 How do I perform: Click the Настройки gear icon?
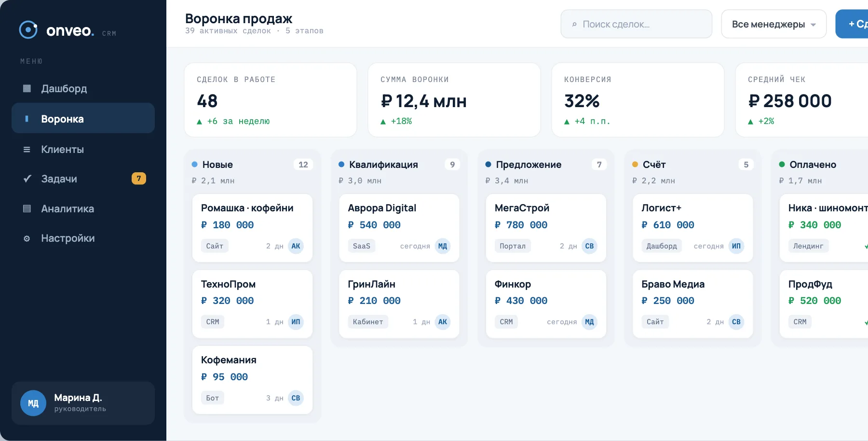tap(27, 238)
